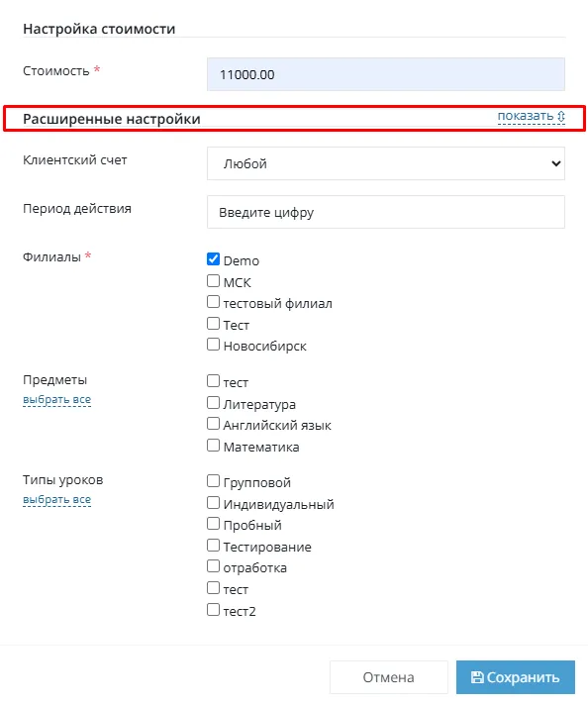Check the тестовый филиал checkbox
The image size is (588, 706).
pyautogui.click(x=214, y=302)
